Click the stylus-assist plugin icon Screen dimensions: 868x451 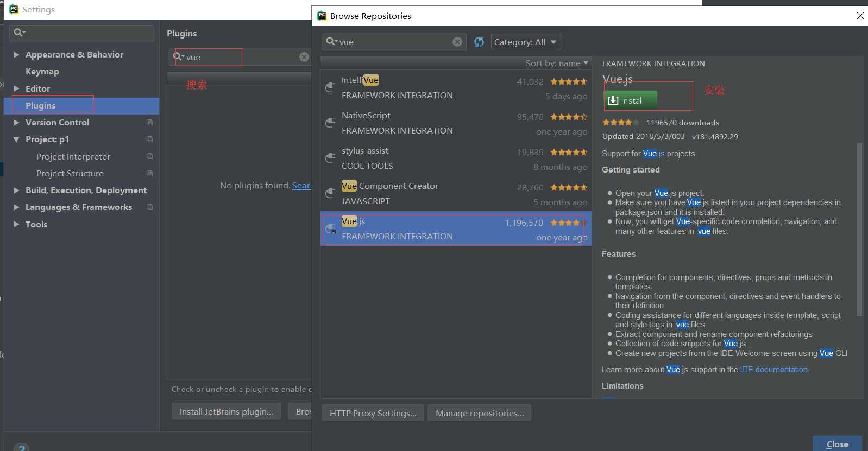330,158
